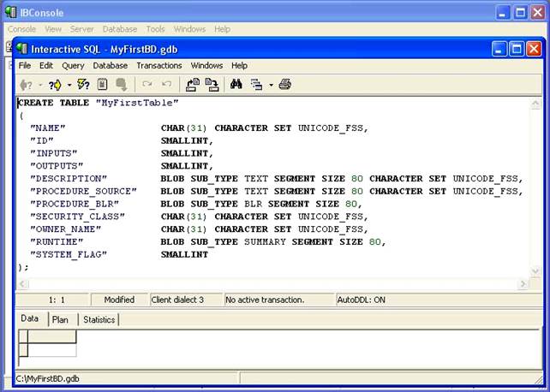Expand the window list dropdown arrow
This screenshot has width=550, height=392.
point(271,84)
